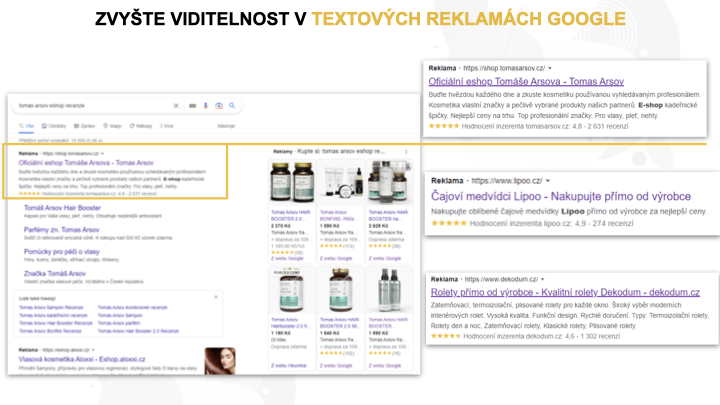Open three-dot menu beside shopping ads header
Image resolution: width=720 pixels, height=405 pixels.
pos(406,152)
